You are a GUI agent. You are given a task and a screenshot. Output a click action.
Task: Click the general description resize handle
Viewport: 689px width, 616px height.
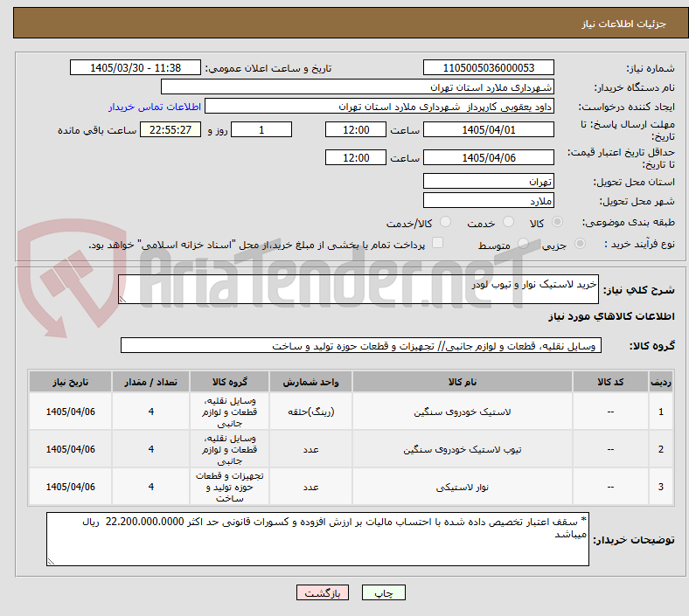click(122, 299)
